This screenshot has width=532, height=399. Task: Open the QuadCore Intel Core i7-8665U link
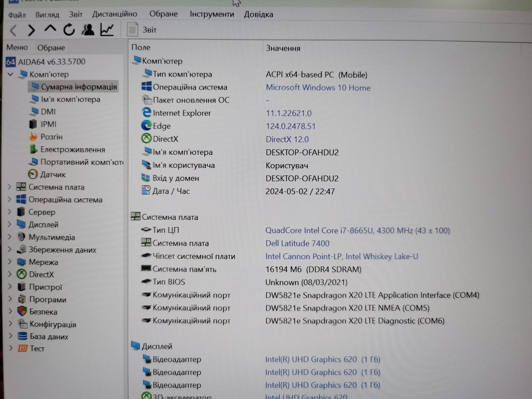(358, 230)
